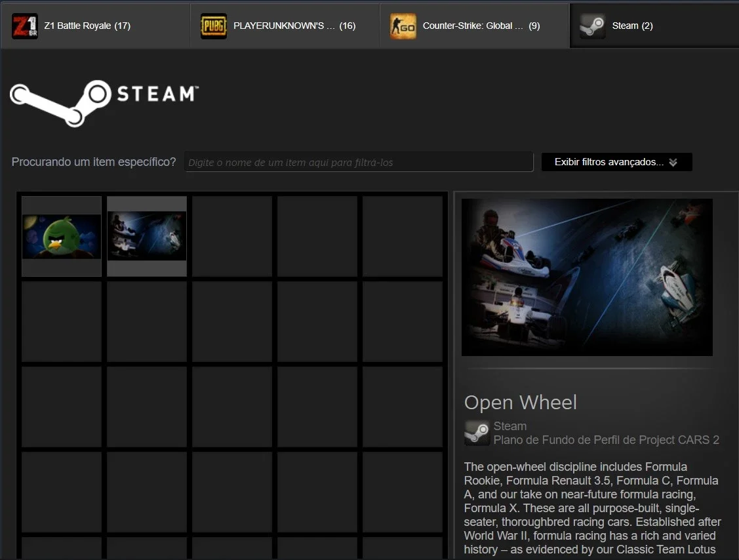Image resolution: width=739 pixels, height=560 pixels.
Task: Click the small Steam icon under Open Wheel
Action: (477, 433)
